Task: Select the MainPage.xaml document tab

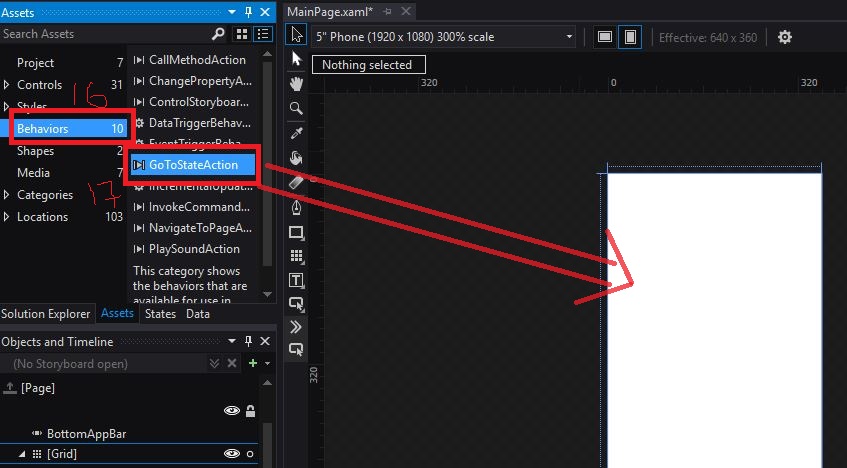Action: click(330, 11)
